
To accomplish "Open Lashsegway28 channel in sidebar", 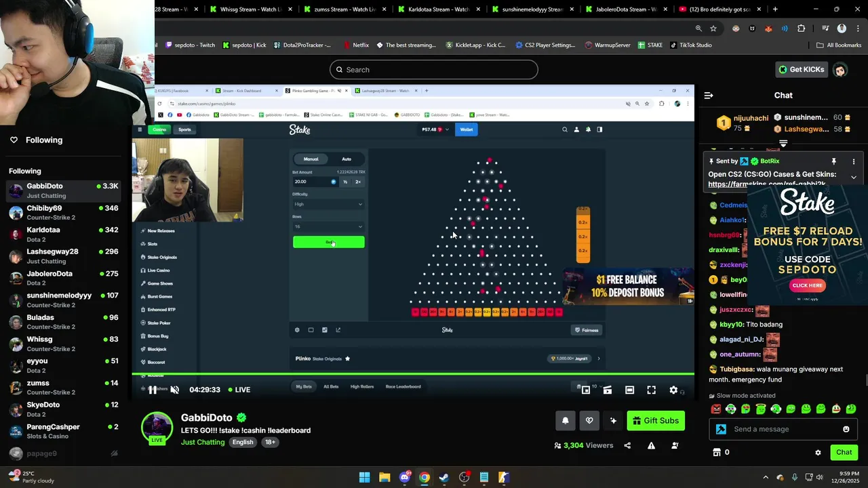I will click(x=64, y=256).
